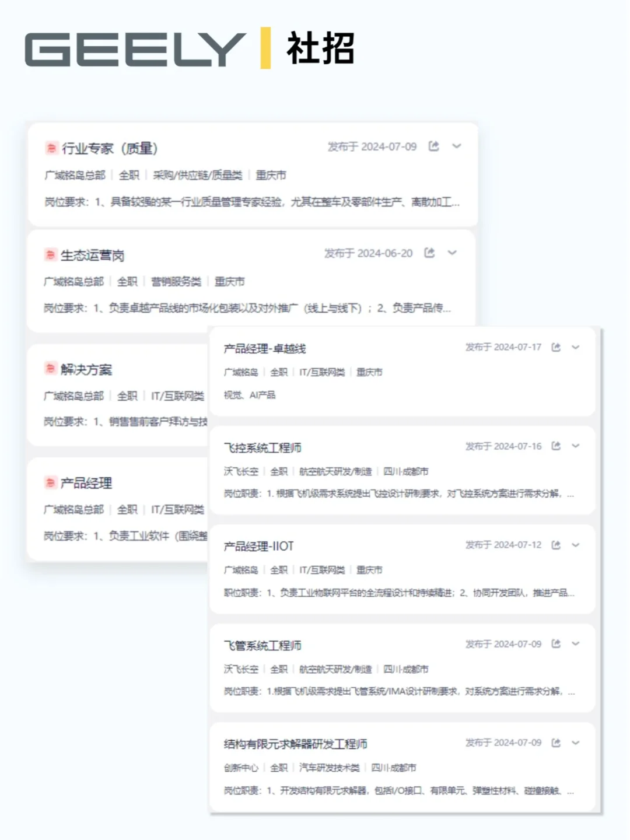Click the urgent badge beside 行业专家（质量）

(x=51, y=148)
